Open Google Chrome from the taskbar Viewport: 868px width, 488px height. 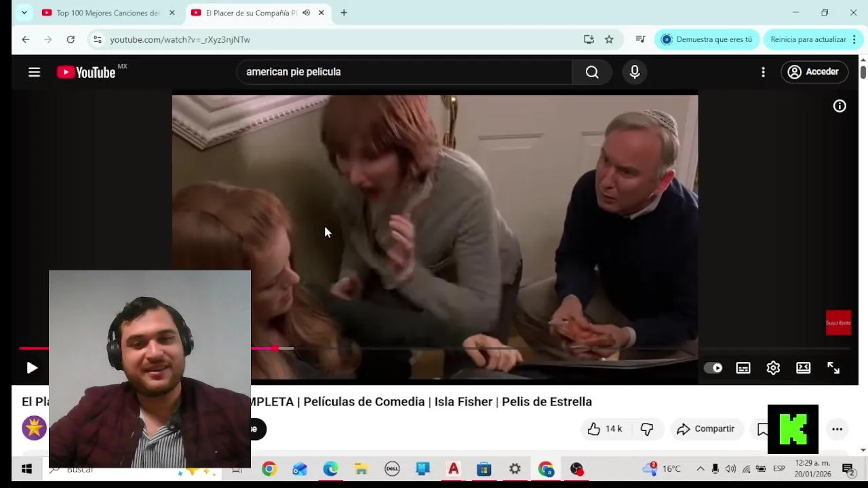pyautogui.click(x=269, y=469)
